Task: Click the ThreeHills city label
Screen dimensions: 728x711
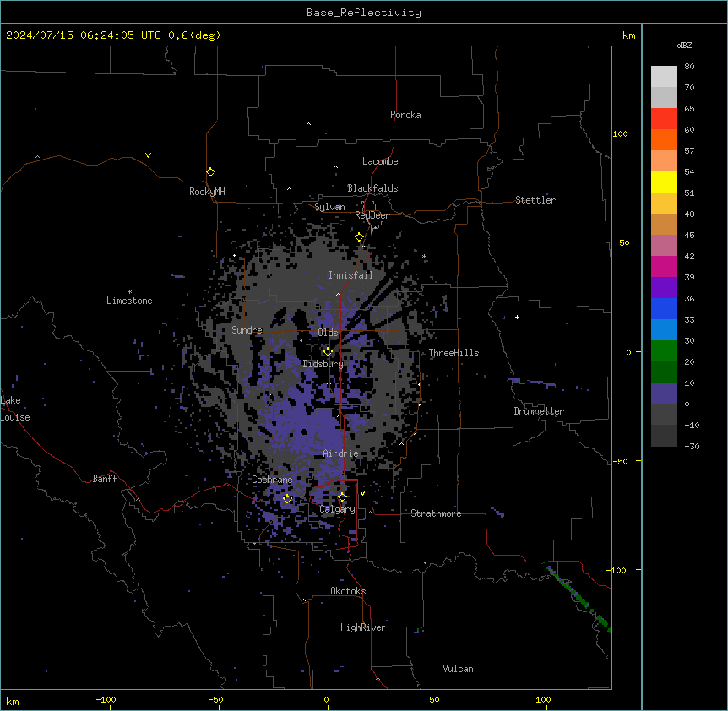Action: click(x=454, y=353)
